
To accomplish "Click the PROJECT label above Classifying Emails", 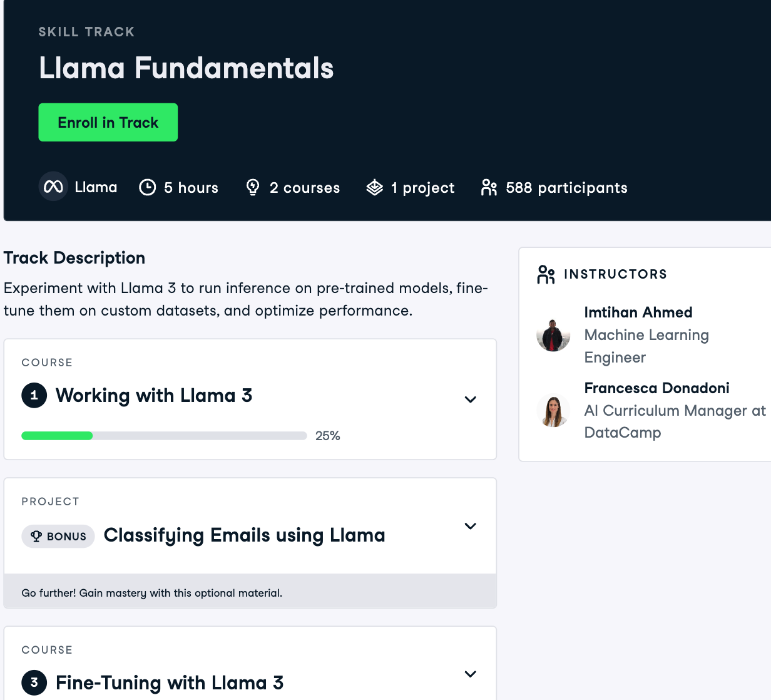I will tap(51, 502).
